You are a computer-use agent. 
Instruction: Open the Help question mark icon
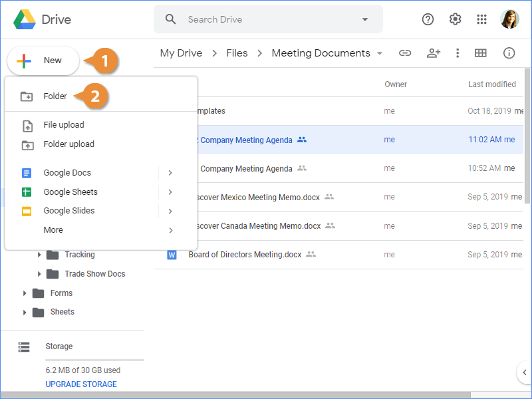click(428, 19)
